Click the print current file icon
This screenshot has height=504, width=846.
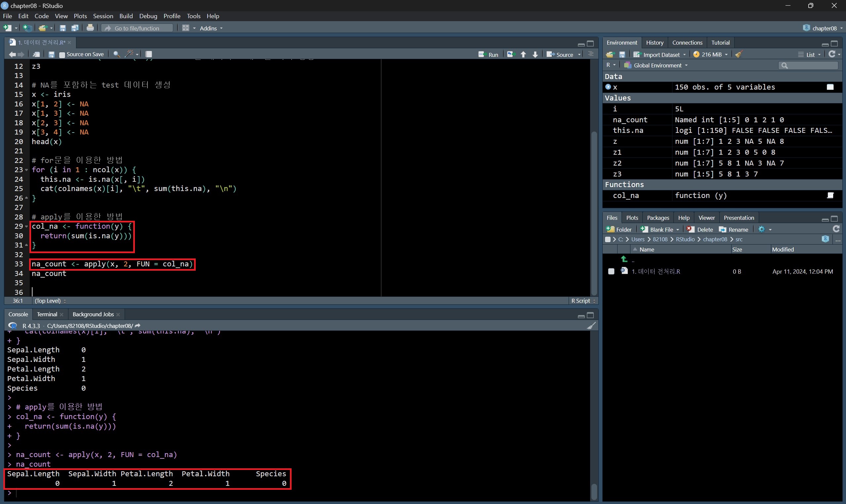click(90, 28)
